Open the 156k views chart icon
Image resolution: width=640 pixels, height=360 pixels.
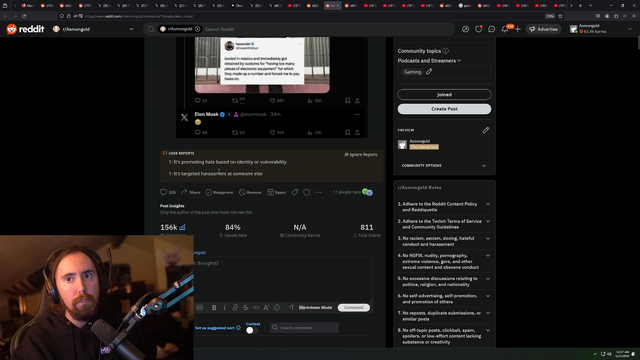[x=182, y=227]
